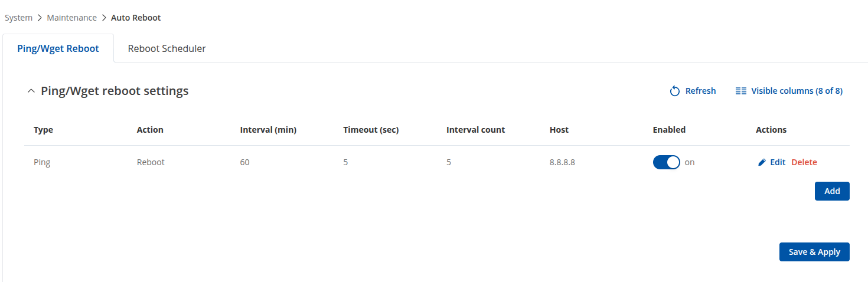Go to System in breadcrumb
868x282 pixels.
click(18, 18)
